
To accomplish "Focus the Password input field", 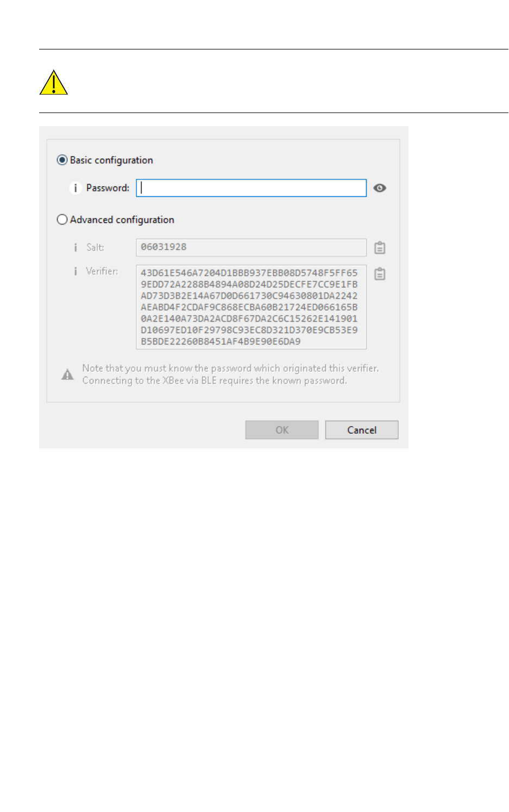I will point(251,188).
